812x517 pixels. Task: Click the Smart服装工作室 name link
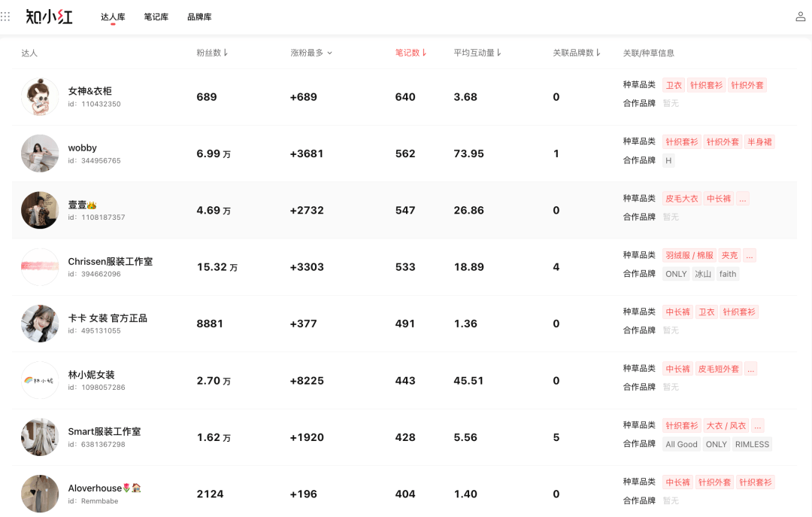click(105, 431)
